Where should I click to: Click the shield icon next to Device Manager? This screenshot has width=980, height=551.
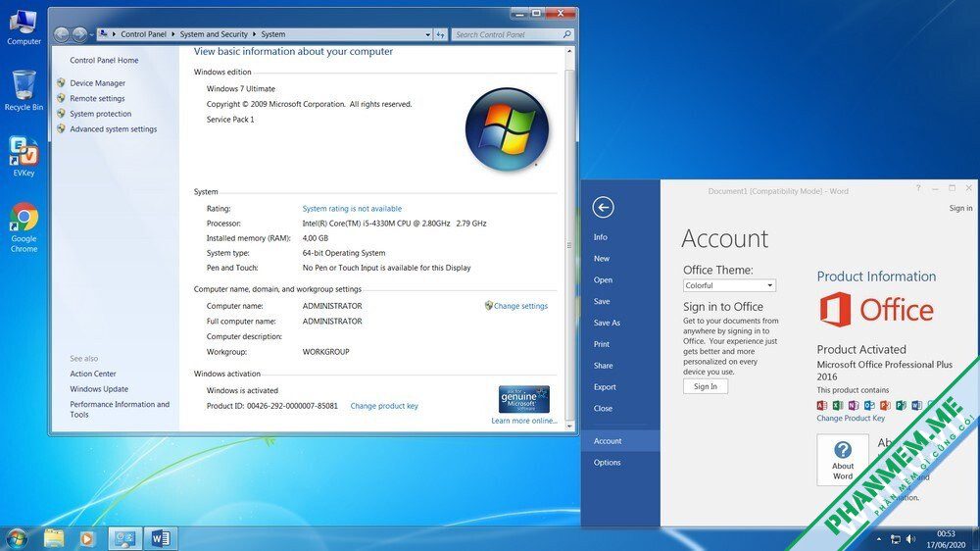(61, 82)
